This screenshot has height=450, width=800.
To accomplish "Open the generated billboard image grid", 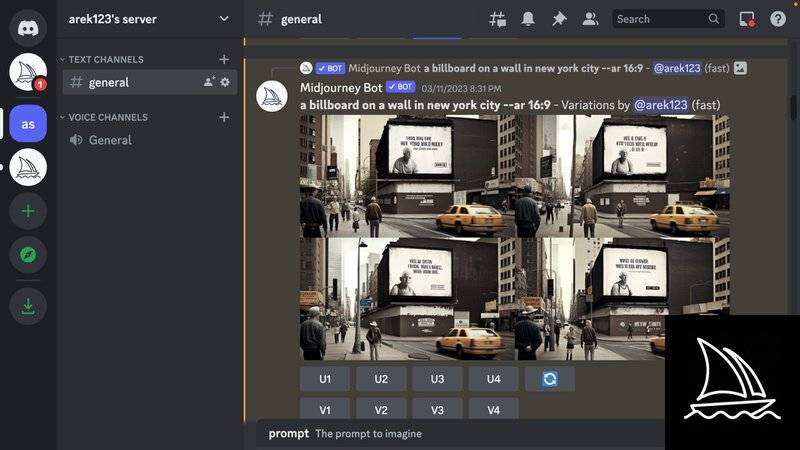I will pyautogui.click(x=514, y=237).
